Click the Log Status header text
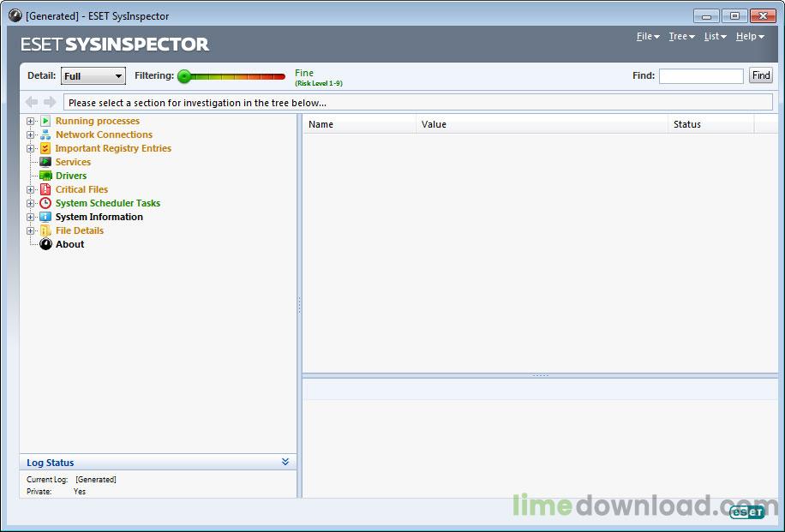This screenshot has height=532, width=785. [50, 463]
